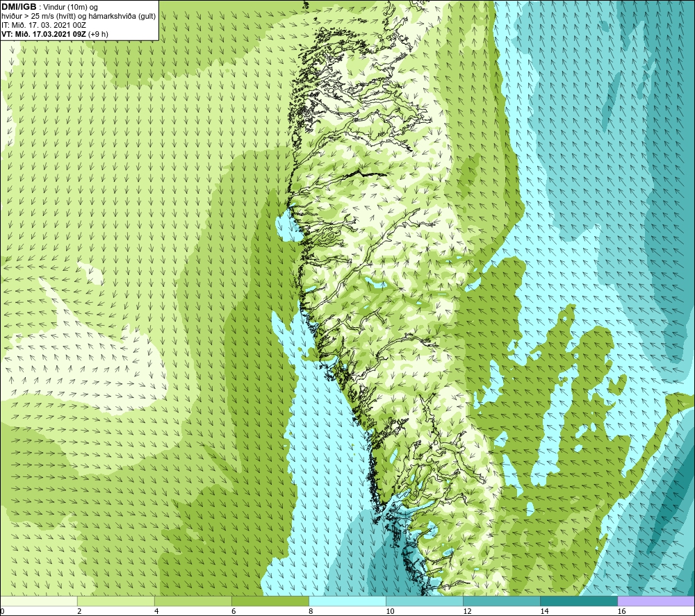Click the scale label "2"
The image size is (695, 616).
79,612
